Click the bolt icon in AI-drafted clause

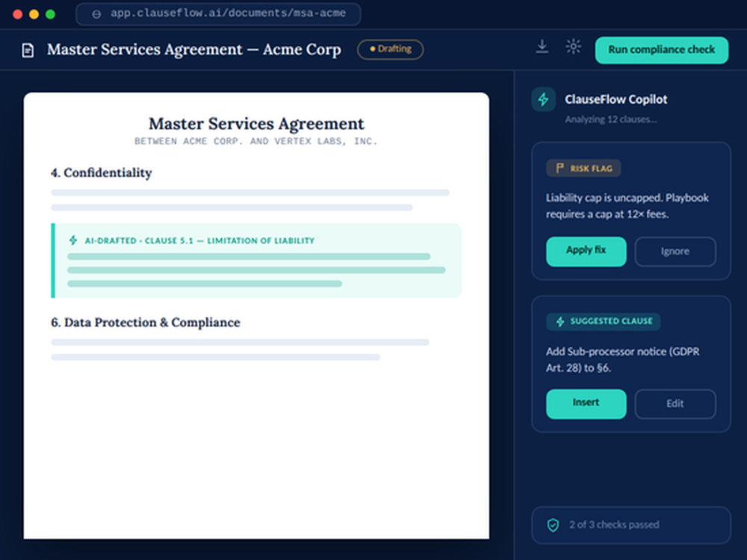[73, 240]
